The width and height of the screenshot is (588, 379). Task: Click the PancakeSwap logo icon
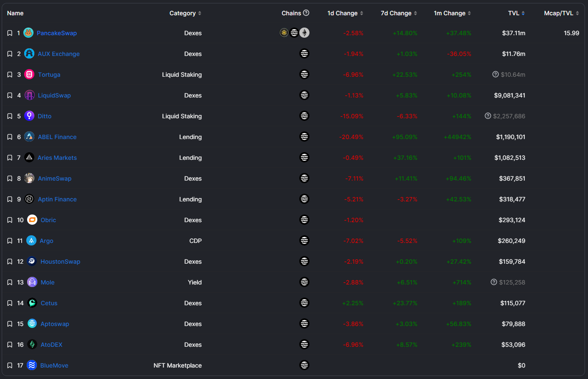coord(28,33)
